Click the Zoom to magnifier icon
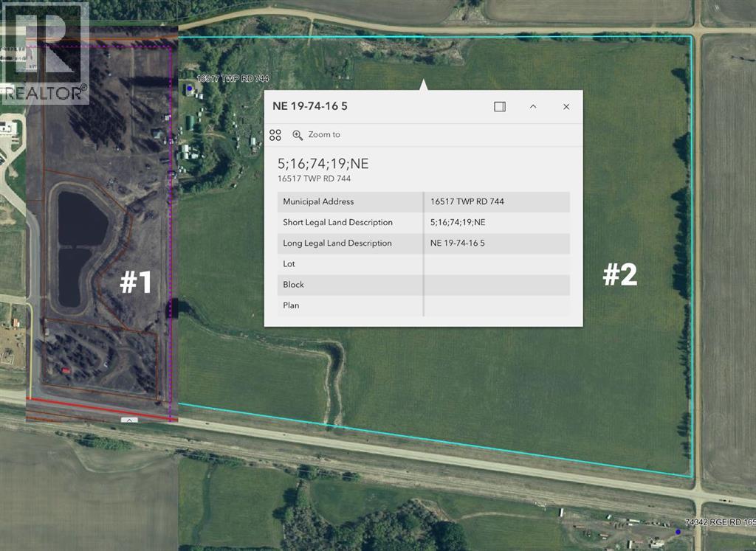756x551 pixels. coord(298,135)
